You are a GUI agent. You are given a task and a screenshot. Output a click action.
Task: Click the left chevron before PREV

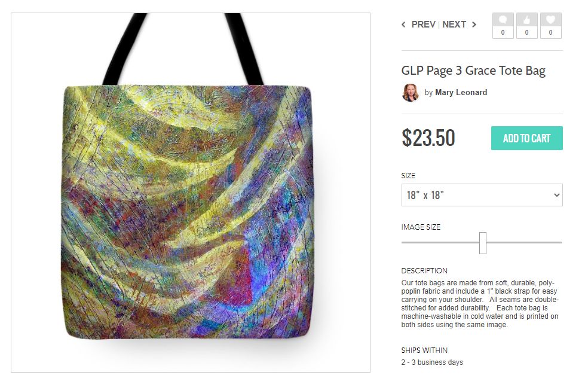point(403,25)
